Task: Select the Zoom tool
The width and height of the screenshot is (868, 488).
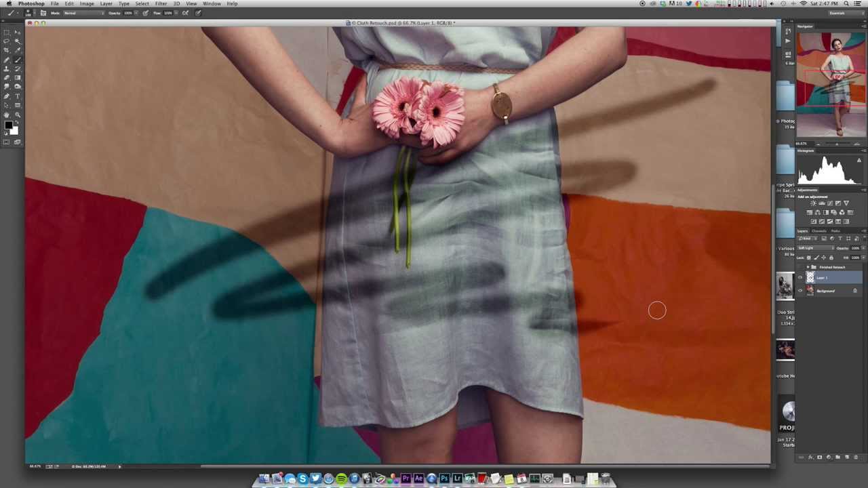Action: [18, 115]
